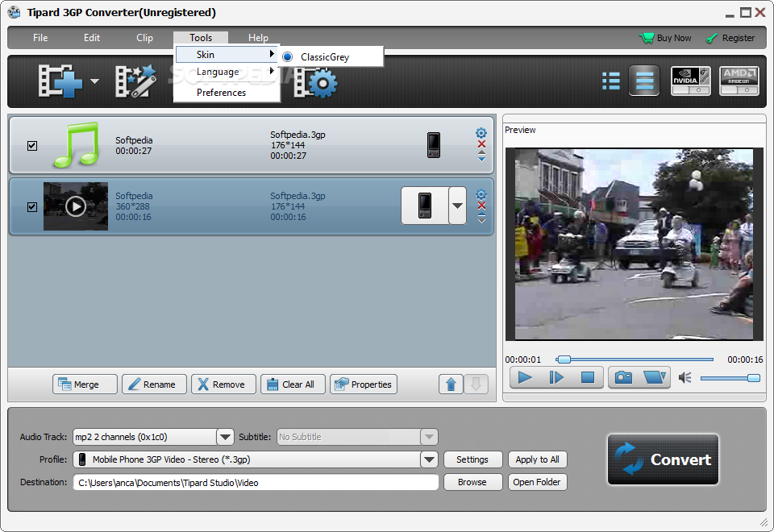Viewport: 774px width, 532px height.
Task: Click the Rename button
Action: coord(155,384)
